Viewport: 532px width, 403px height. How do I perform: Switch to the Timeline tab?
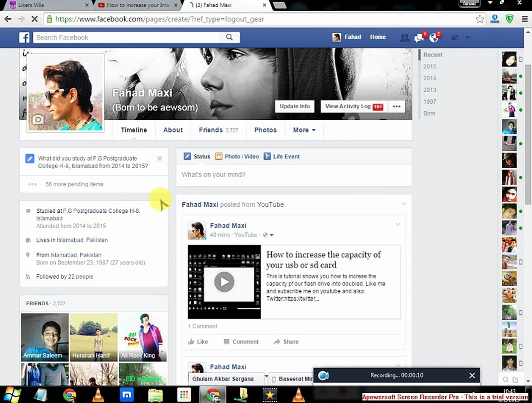pos(134,130)
